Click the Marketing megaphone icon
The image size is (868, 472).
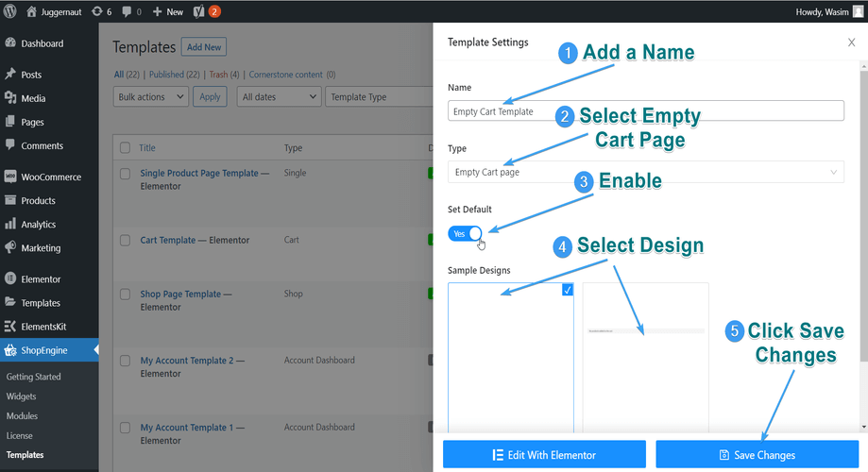click(x=10, y=247)
